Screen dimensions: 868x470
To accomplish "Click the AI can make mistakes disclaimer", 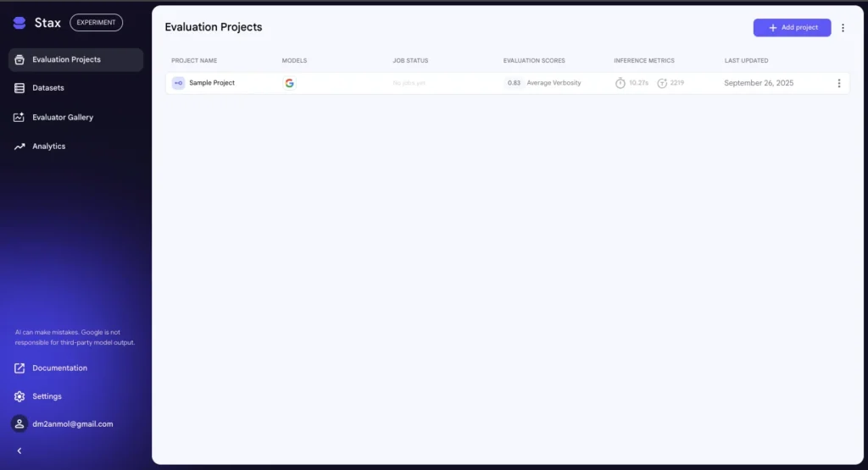I will (75, 337).
